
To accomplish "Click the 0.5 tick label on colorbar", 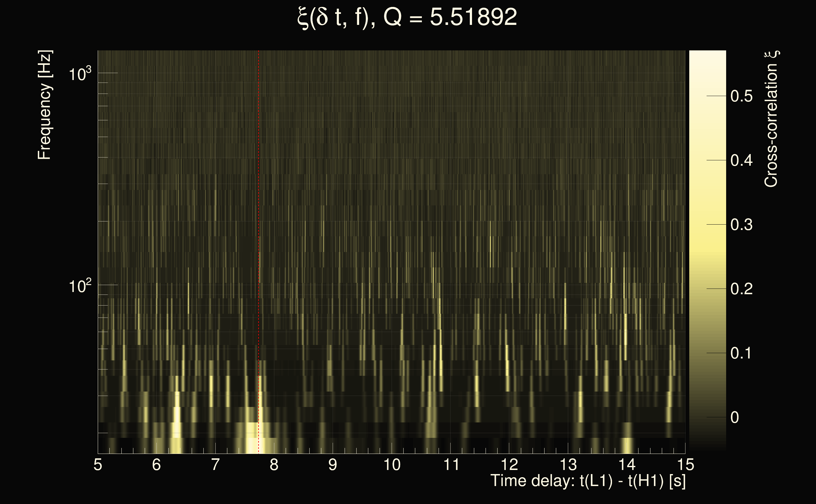I will pos(741,96).
